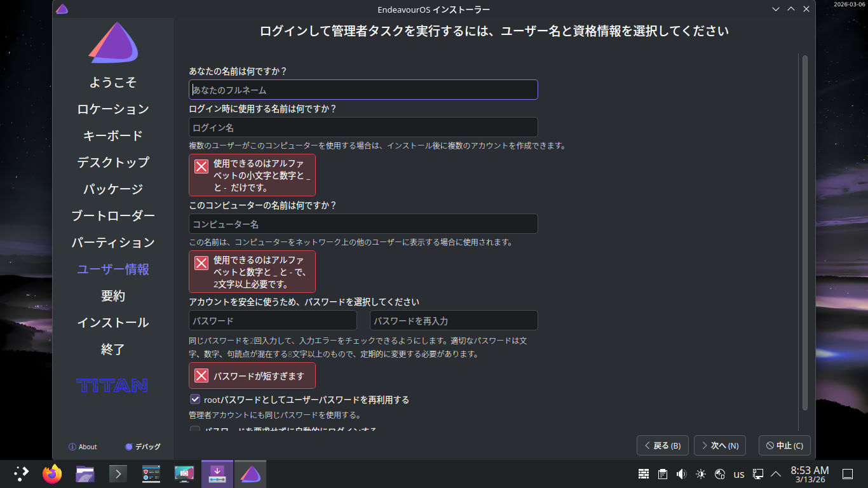The height and width of the screenshot is (488, 868).
Task: Click the label 'あなたの名前は何ですか？'
Action: [238, 71]
